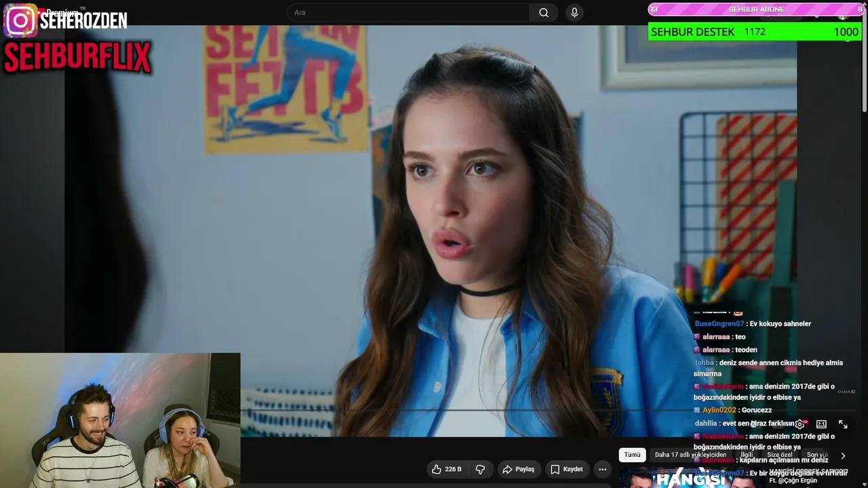
Task: Select the 'Size özel' filter chip
Action: point(780,455)
